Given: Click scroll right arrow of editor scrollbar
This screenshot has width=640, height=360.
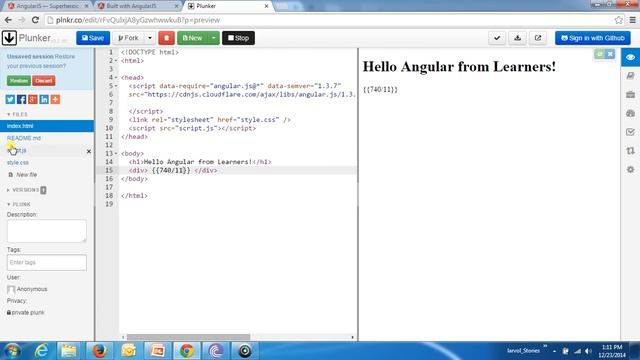Looking at the screenshot, I should 353,337.
